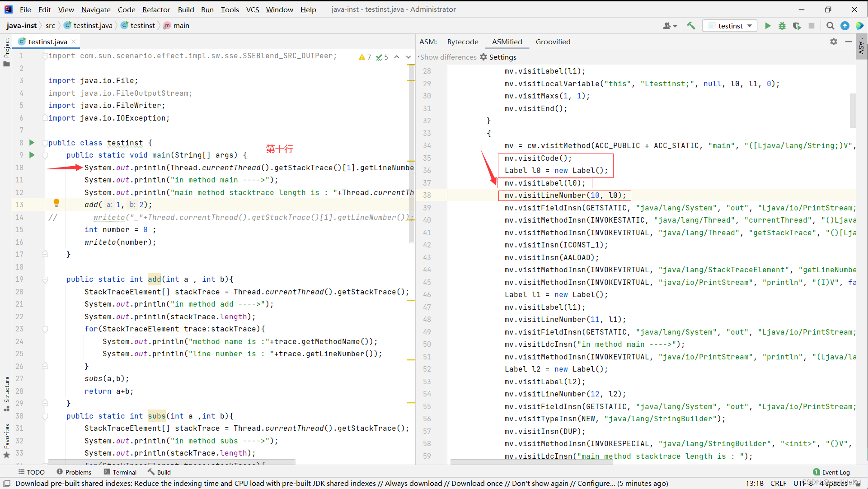The image size is (868, 489).
Task: Click the green Run button in toolbar
Action: pos(767,26)
